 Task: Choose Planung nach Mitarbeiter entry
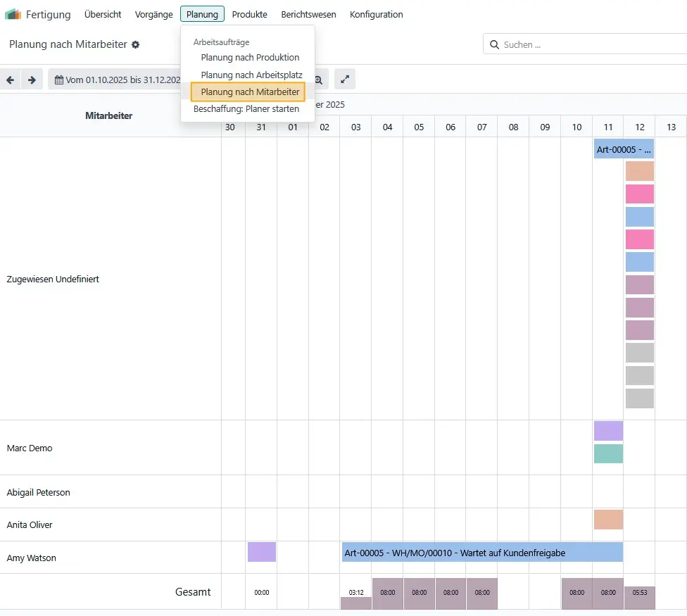point(248,92)
